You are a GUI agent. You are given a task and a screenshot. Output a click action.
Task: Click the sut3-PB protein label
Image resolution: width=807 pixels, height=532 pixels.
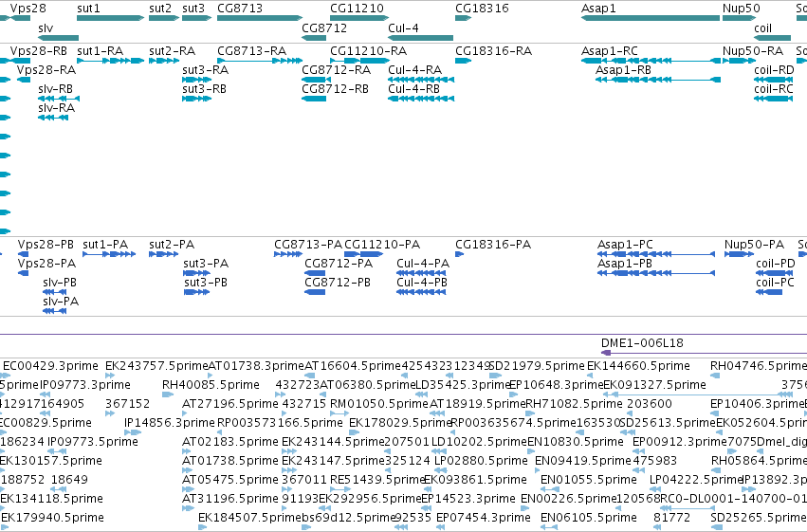point(206,283)
